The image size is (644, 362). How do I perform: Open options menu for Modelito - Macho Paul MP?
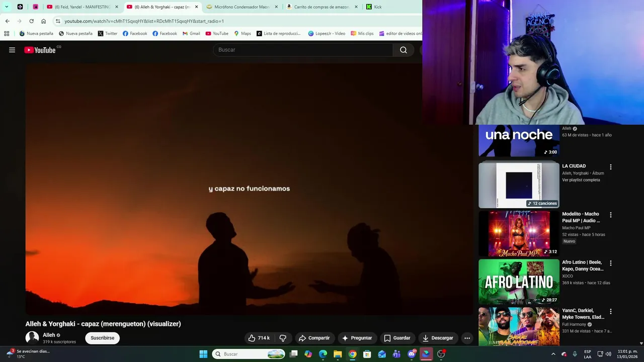point(611,215)
